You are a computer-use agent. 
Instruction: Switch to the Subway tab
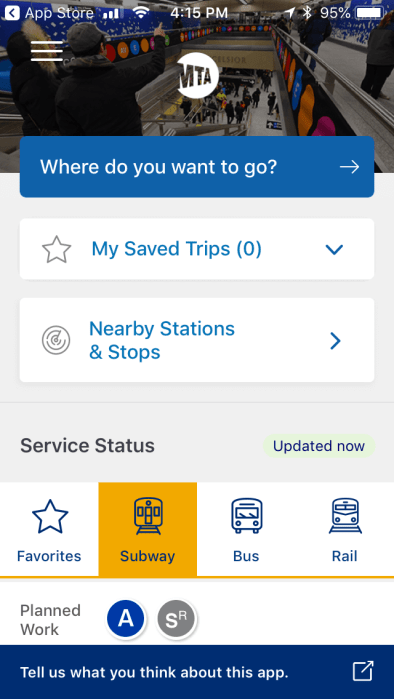point(148,530)
